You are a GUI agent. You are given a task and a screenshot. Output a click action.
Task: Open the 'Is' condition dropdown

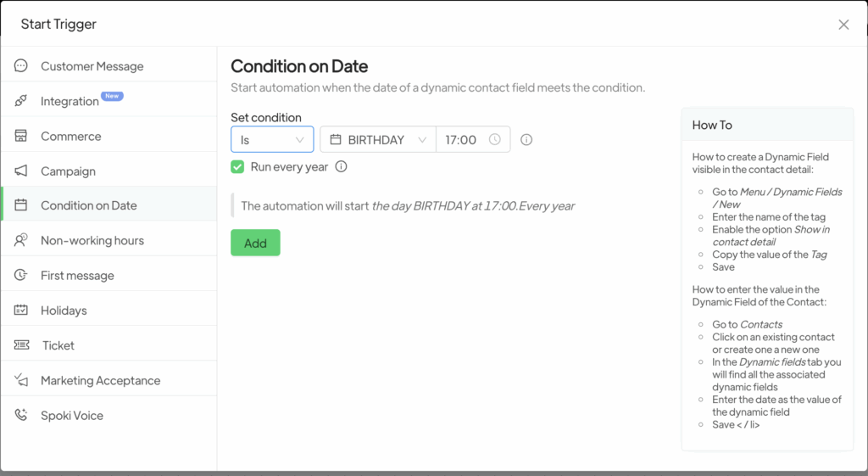(x=272, y=140)
